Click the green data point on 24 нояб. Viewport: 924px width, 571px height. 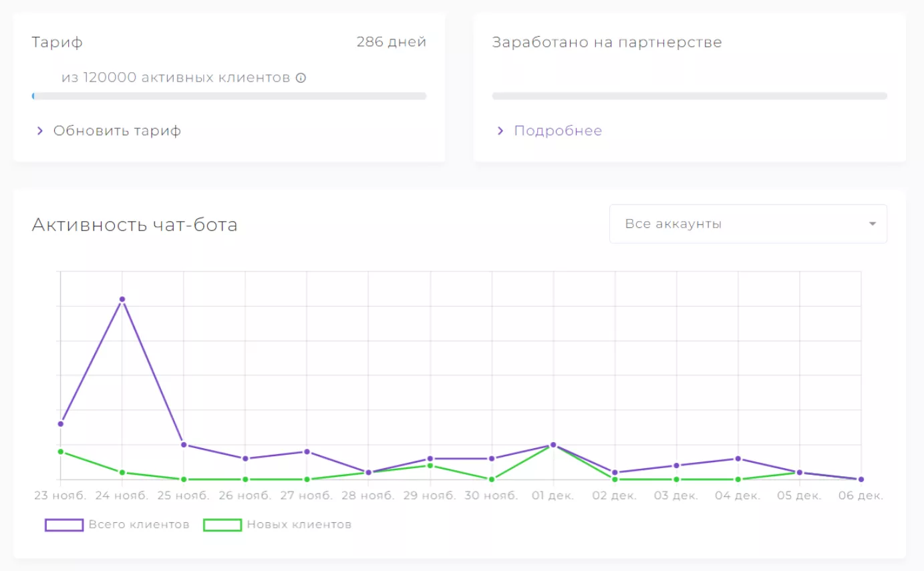click(x=122, y=472)
